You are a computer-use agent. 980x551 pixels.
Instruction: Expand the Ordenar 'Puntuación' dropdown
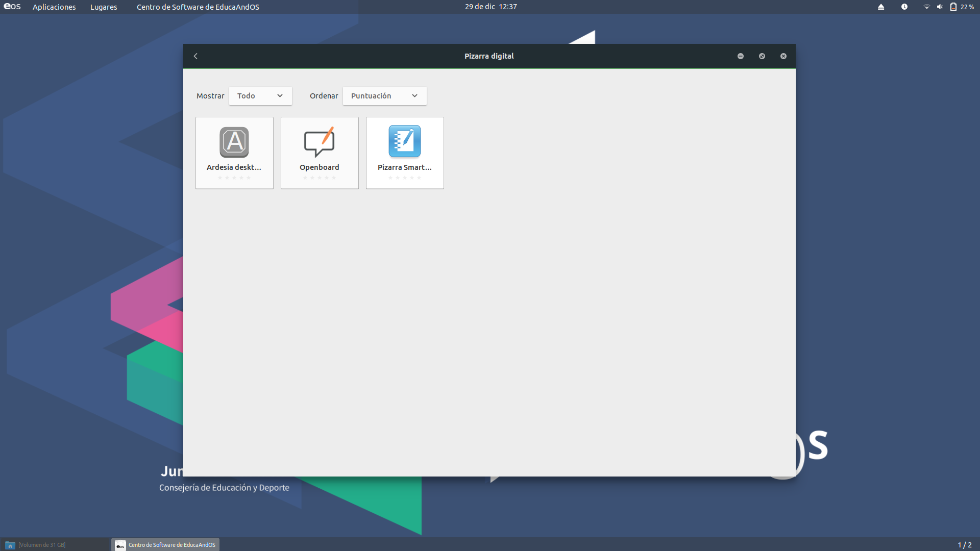pos(384,96)
